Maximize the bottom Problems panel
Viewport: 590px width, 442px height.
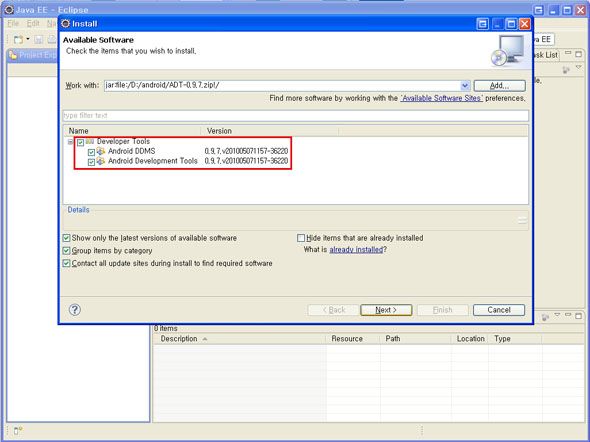pyautogui.click(x=578, y=316)
